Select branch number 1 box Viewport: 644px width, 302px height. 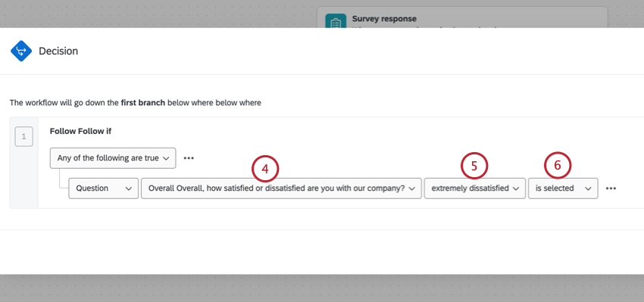[x=23, y=137]
